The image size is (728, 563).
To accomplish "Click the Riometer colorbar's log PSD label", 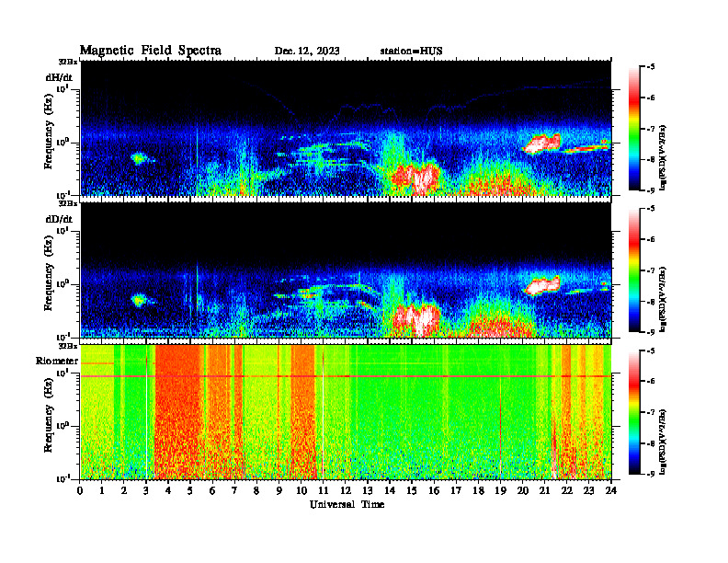I will (664, 441).
